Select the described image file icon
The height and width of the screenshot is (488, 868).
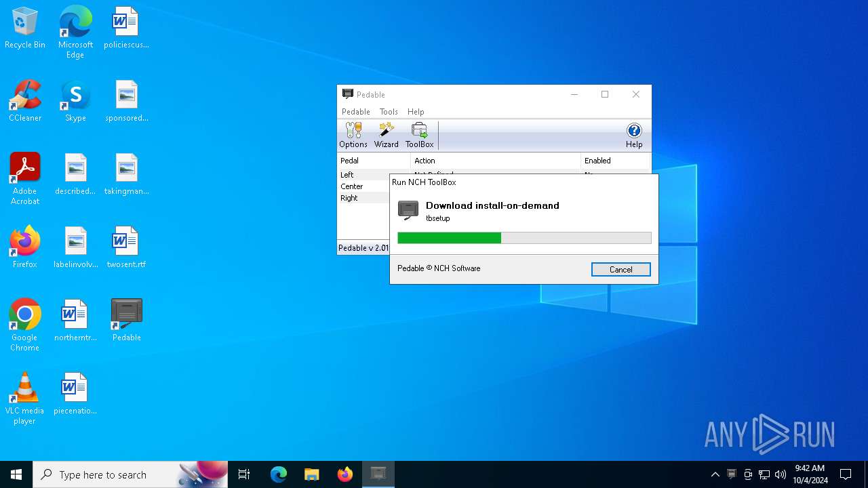click(75, 175)
